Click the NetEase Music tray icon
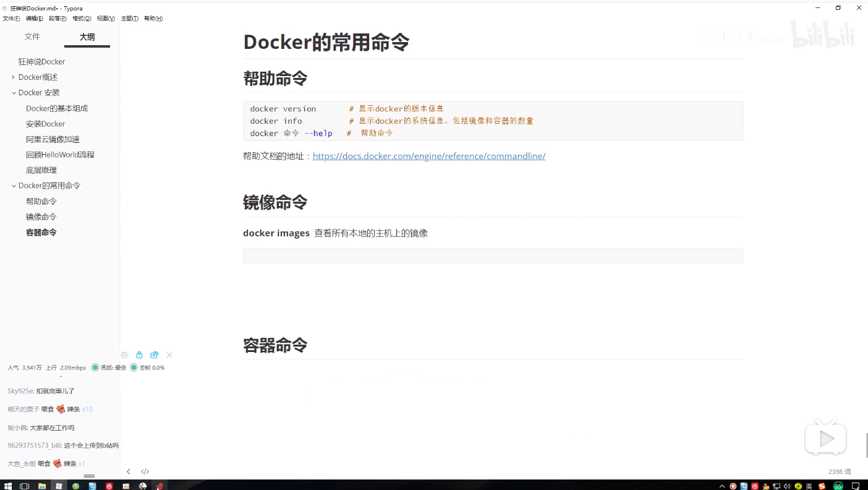Viewport: 868px width, 490px height. point(755,486)
